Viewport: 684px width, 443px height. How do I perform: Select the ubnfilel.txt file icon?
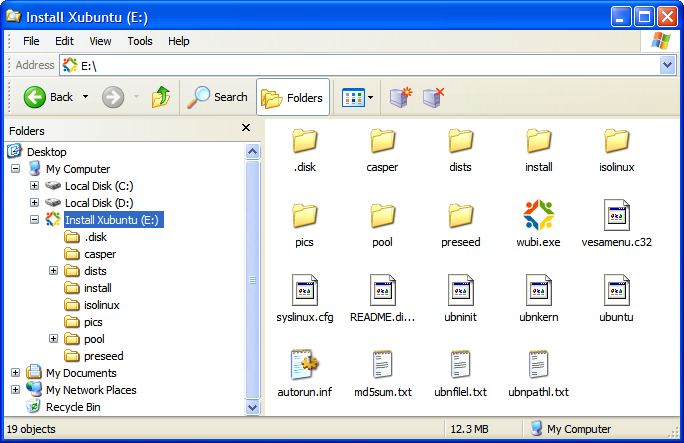(x=461, y=365)
